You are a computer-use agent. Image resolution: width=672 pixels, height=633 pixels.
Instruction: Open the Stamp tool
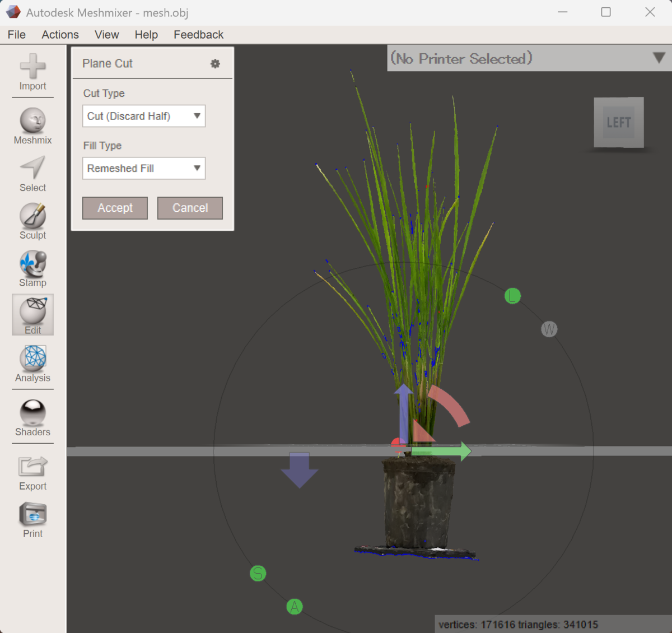[x=32, y=269]
